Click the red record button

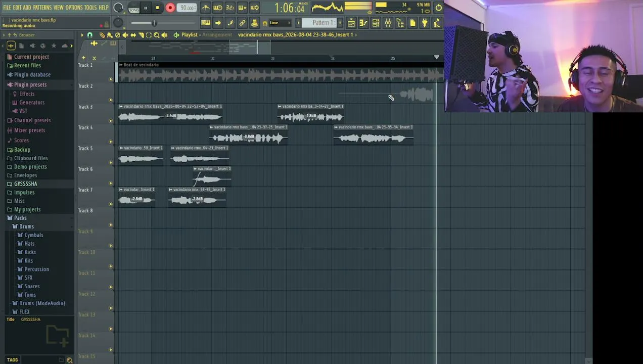tap(170, 8)
